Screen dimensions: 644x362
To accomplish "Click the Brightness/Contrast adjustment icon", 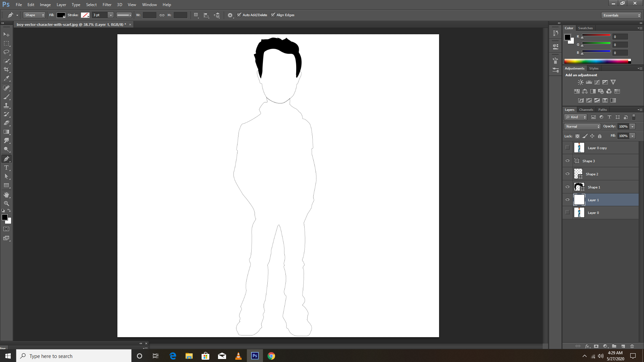I will [x=581, y=82].
